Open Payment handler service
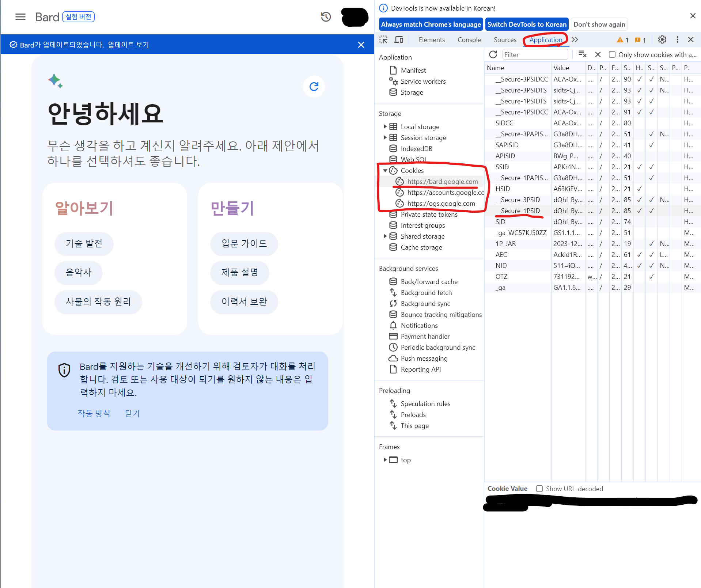This screenshot has height=588, width=701. [425, 336]
